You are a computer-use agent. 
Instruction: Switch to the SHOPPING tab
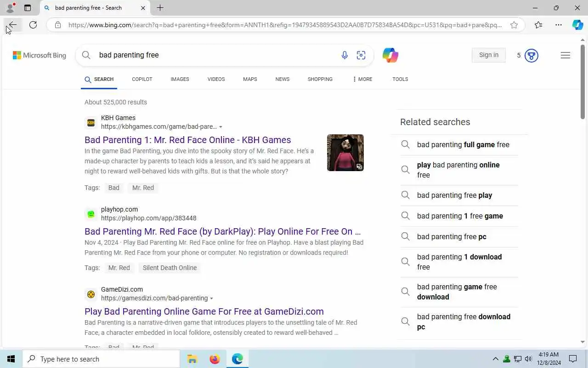320,79
